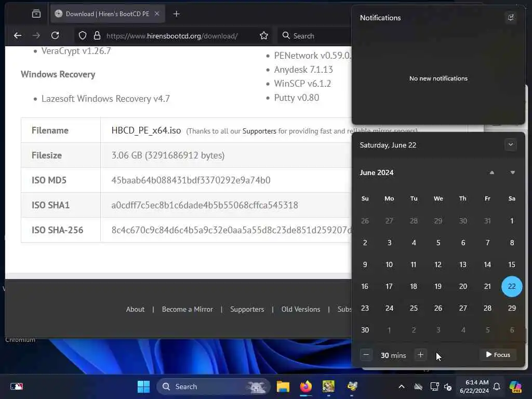Select May 26 in the calendar
This screenshot has height=399, width=532.
[x=365, y=221]
